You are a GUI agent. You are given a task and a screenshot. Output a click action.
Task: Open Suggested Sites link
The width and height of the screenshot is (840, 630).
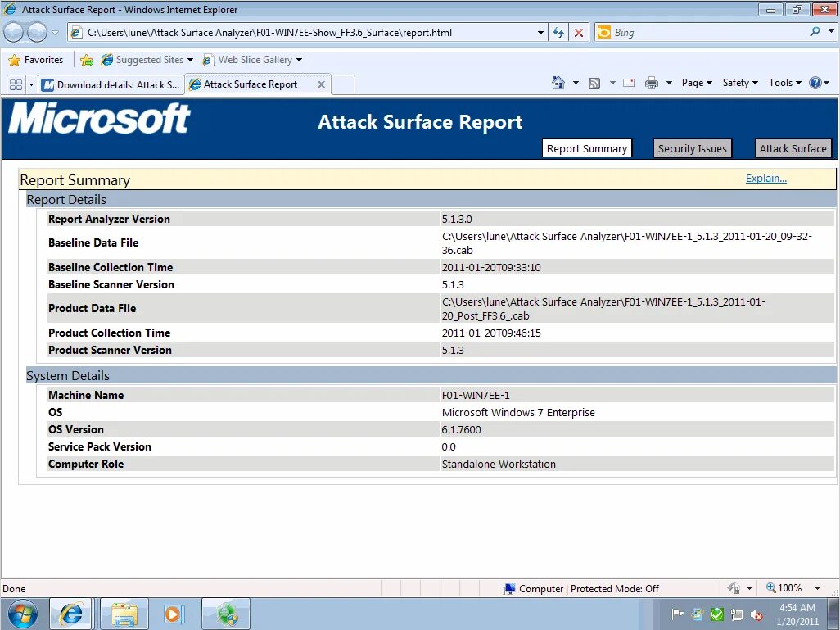coord(147,60)
